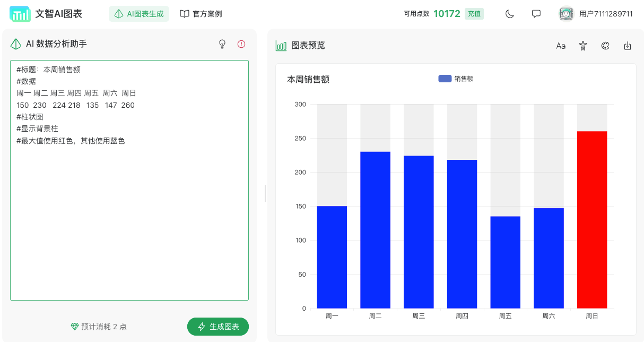Click the lightbulb tips icon
Image resolution: width=644 pixels, height=342 pixels.
tap(222, 44)
